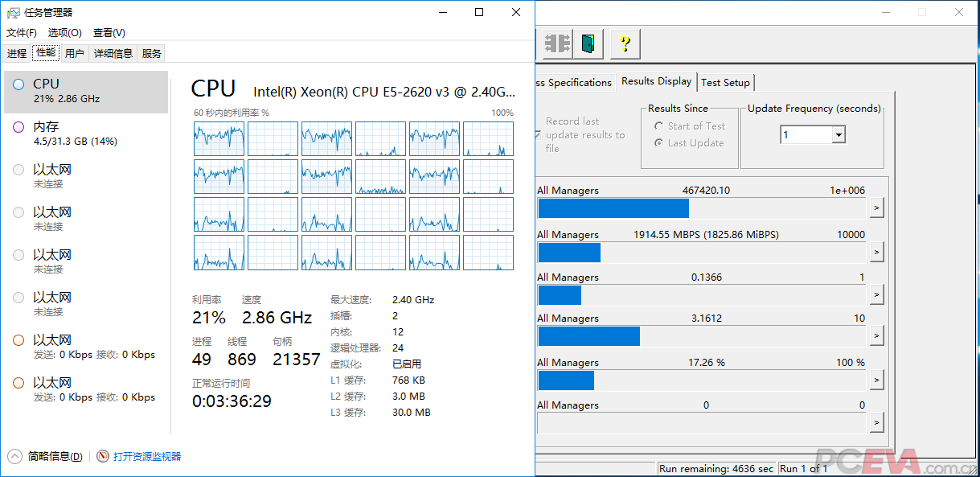Open Update Frequency seconds dropdown
Image resolution: width=980 pixels, height=477 pixels.
point(839,135)
